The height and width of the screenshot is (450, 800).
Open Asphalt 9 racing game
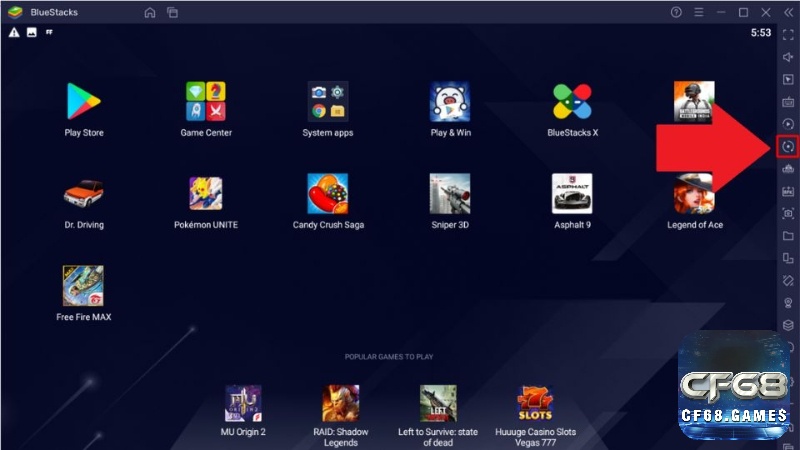click(x=572, y=193)
